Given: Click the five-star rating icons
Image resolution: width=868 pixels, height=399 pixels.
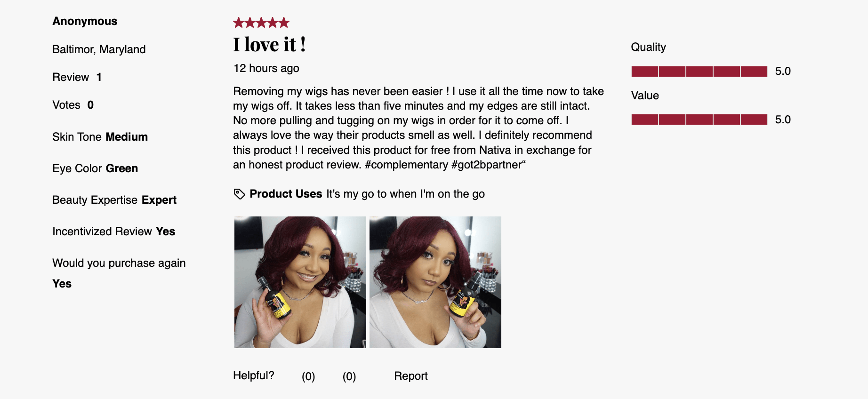Looking at the screenshot, I should [x=261, y=23].
